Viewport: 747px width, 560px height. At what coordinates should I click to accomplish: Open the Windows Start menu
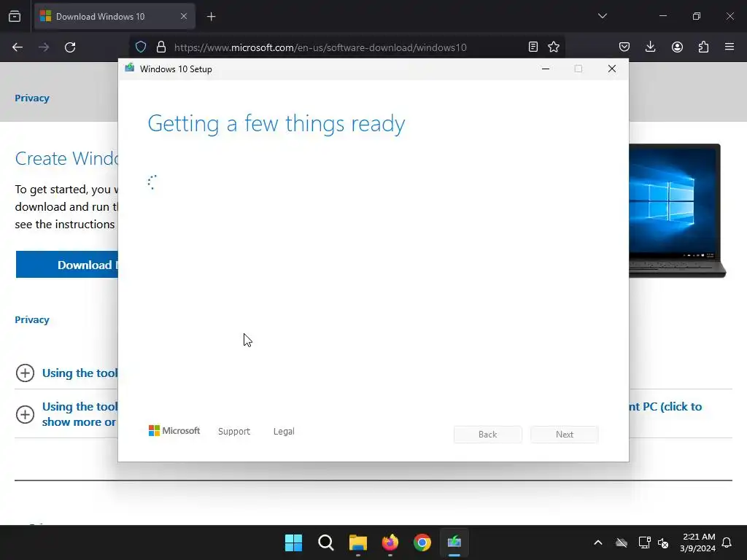coord(293,542)
